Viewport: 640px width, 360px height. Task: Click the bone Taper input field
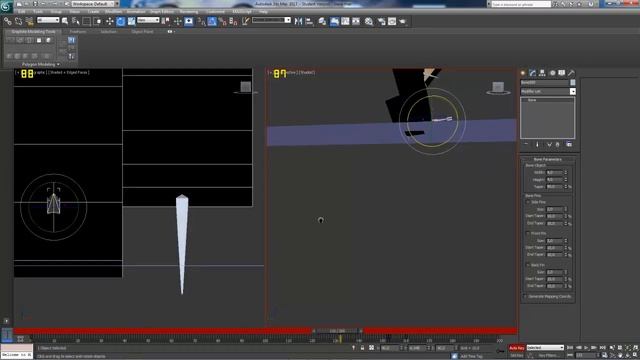(554, 187)
